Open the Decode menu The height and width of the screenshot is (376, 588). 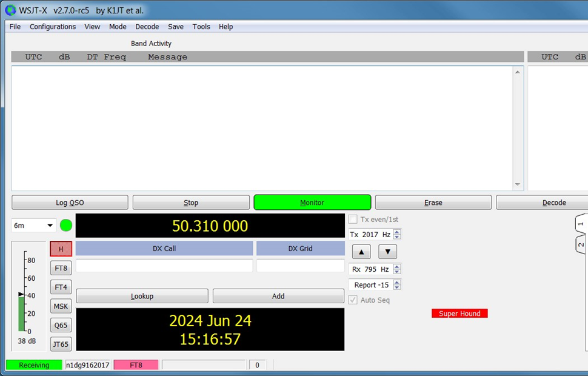(x=147, y=27)
